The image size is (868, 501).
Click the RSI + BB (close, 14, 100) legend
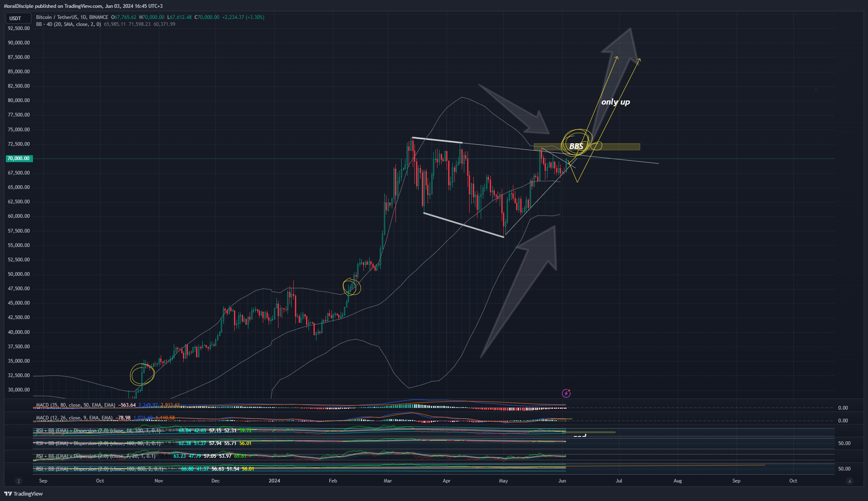[98, 431]
